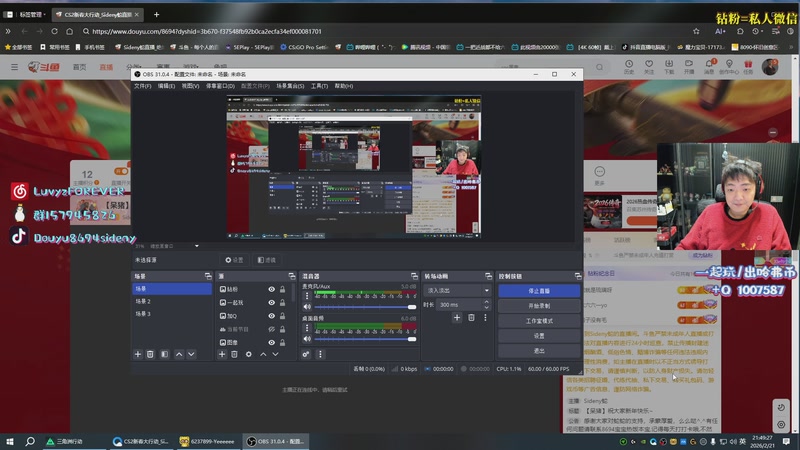Click the 开始录制 button

click(539, 306)
